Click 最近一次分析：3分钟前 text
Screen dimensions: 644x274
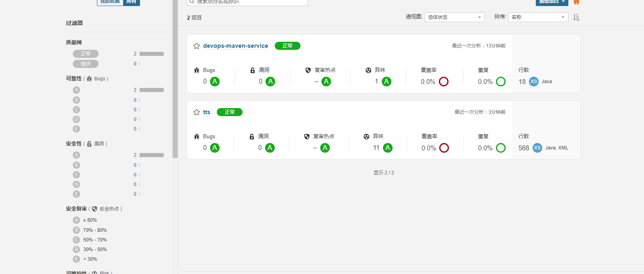(x=480, y=112)
